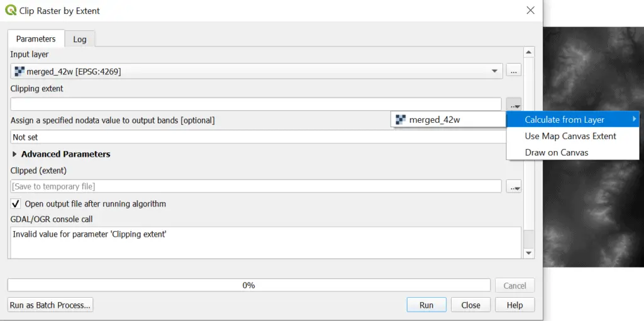Screen dimensions: 644x321
Task: Click the raster icon beside merged_42w input layer
Action: 19,72
